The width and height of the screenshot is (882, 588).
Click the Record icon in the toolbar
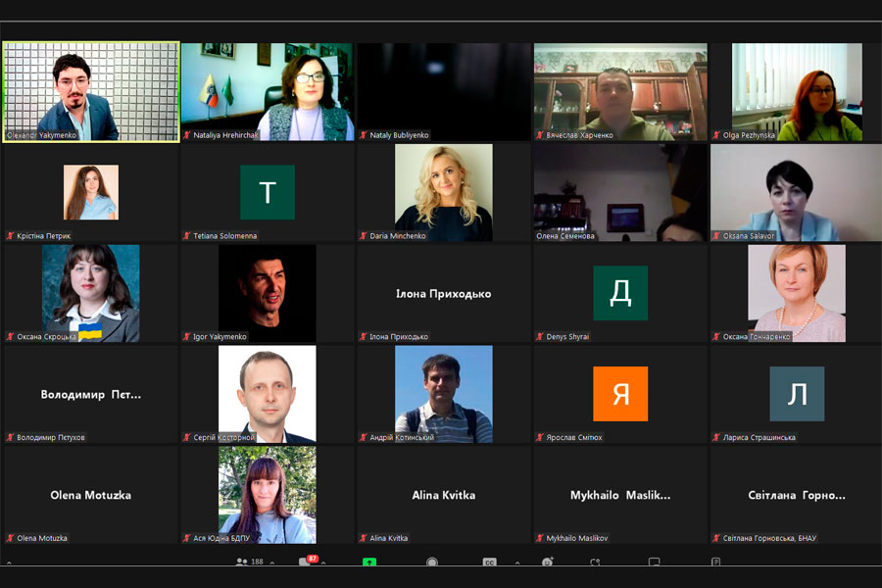(432, 562)
